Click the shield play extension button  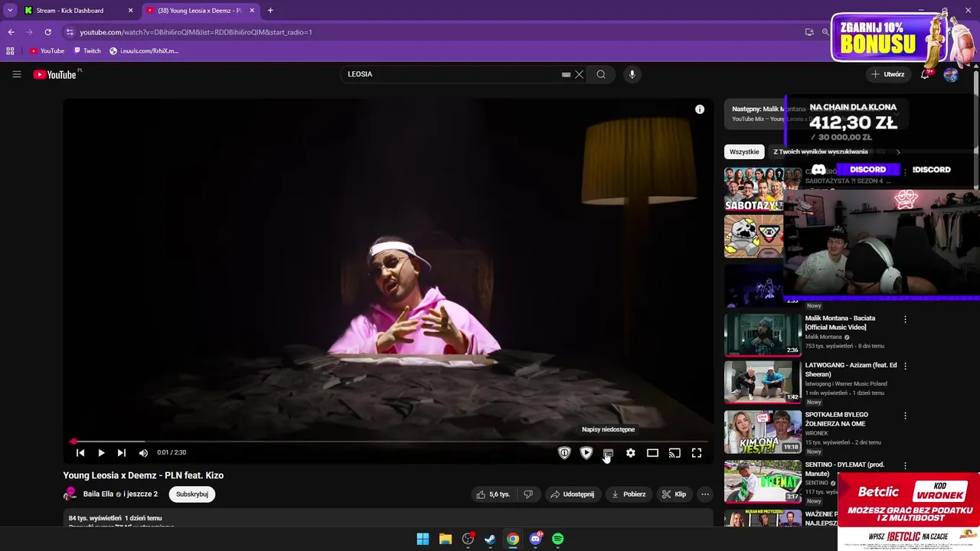click(x=586, y=453)
